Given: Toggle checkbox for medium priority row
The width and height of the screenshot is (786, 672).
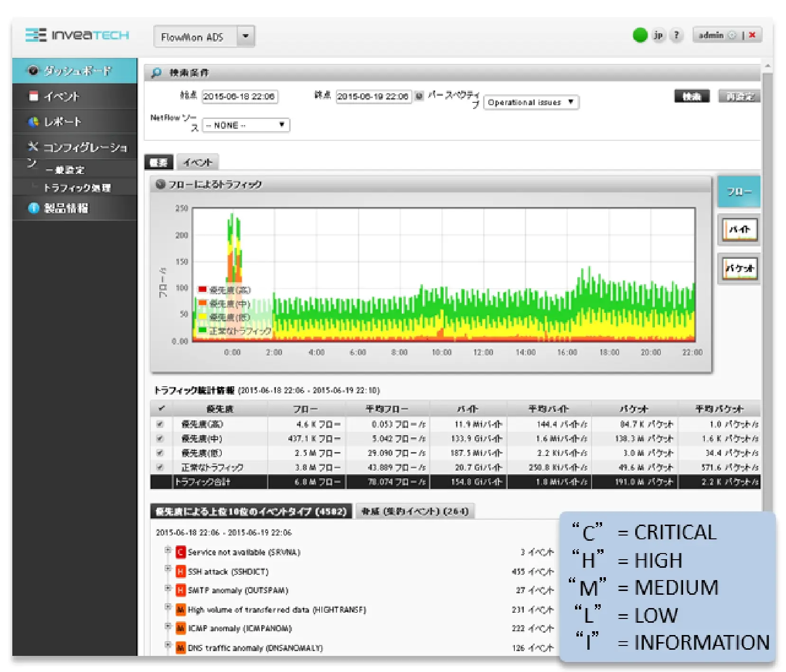Looking at the screenshot, I should click(x=160, y=438).
